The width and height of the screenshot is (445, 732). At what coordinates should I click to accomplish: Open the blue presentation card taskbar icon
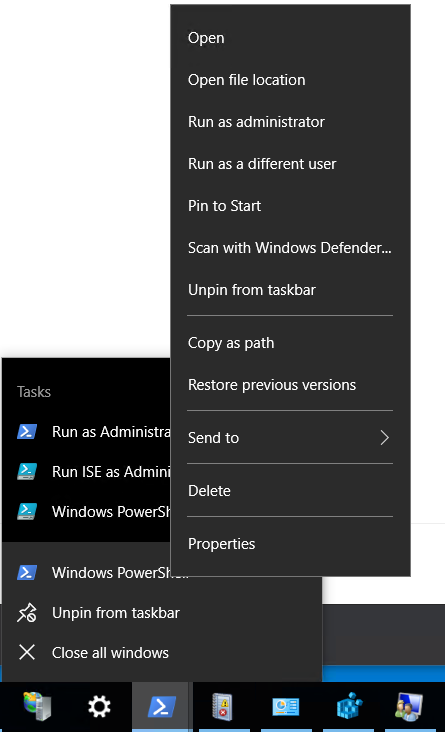285,707
